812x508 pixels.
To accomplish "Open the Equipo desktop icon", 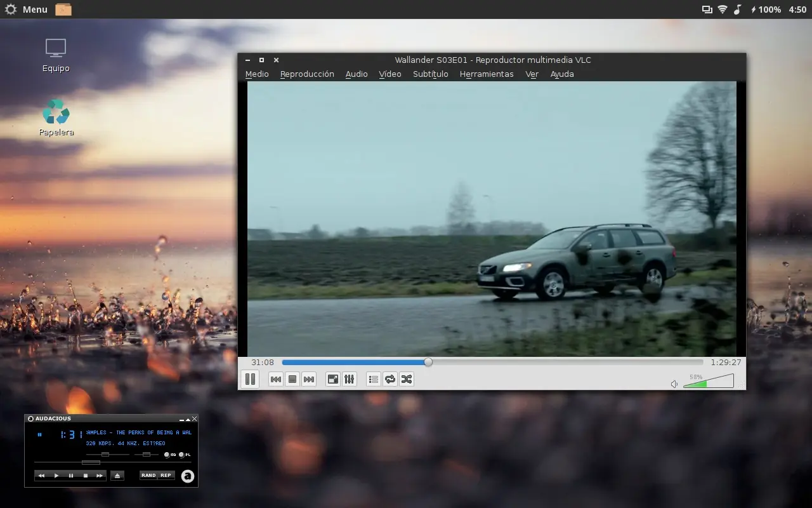I will [56, 55].
